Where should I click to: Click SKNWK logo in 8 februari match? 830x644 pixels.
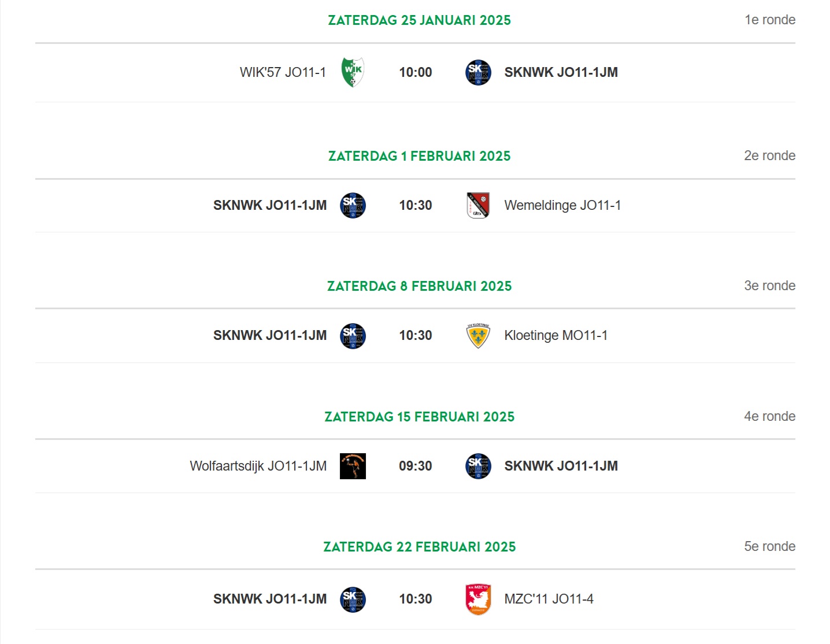353,336
